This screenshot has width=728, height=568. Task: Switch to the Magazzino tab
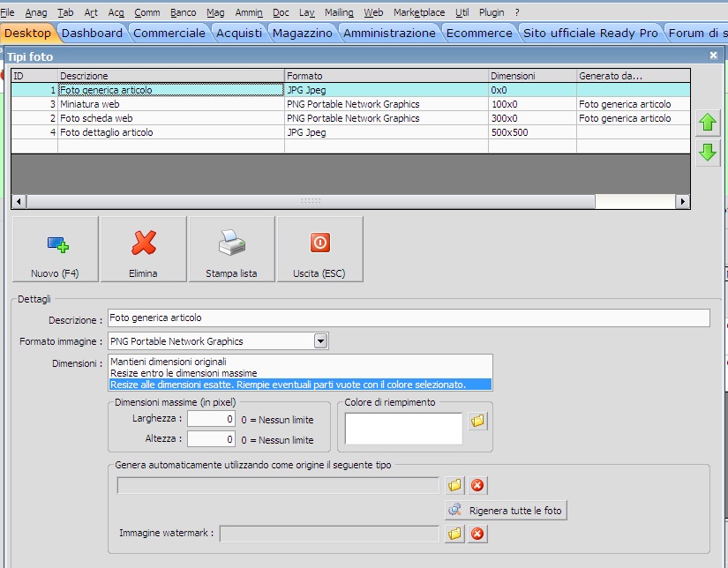(x=303, y=33)
